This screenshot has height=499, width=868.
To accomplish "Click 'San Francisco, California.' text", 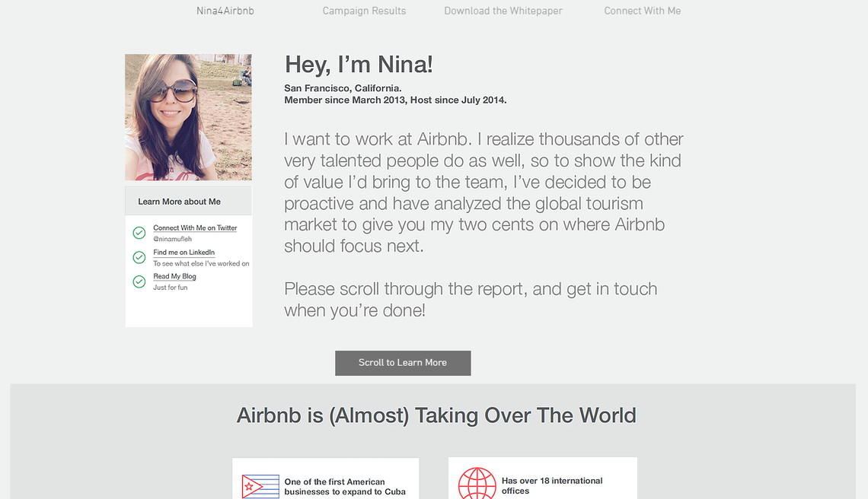I will click(343, 88).
